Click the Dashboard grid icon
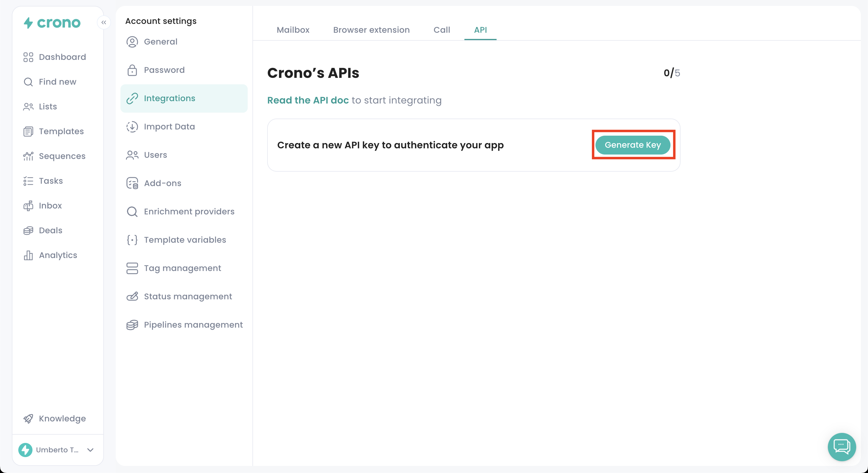The image size is (868, 473). (x=28, y=57)
